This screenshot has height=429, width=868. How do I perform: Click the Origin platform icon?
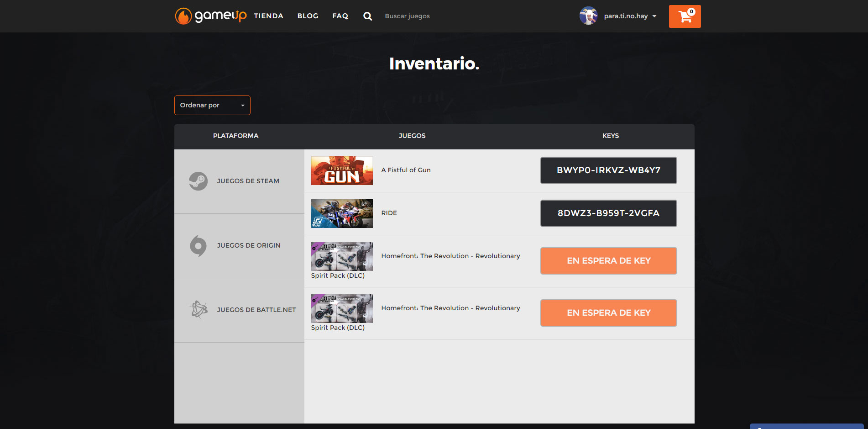pos(198,246)
